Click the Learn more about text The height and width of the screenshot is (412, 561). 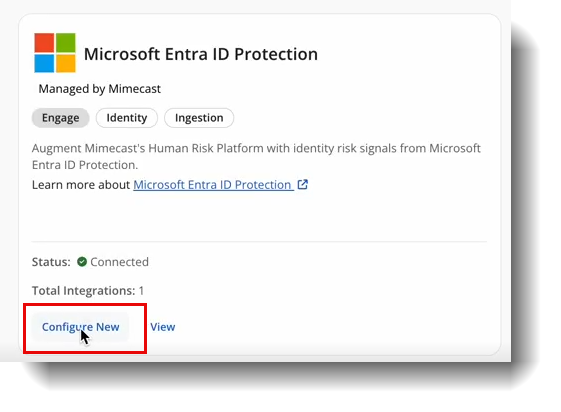(81, 185)
